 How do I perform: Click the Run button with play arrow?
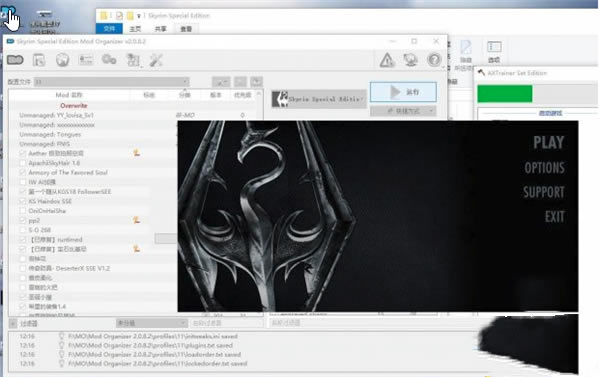click(x=403, y=92)
